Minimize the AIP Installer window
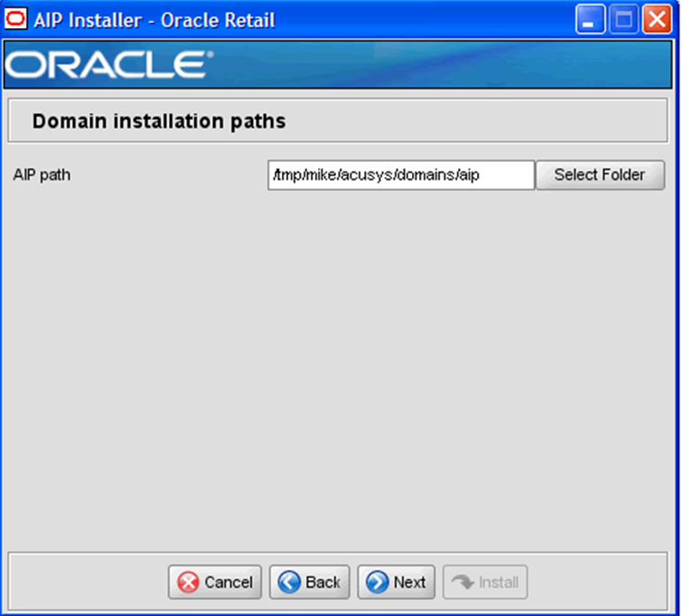 pyautogui.click(x=590, y=19)
